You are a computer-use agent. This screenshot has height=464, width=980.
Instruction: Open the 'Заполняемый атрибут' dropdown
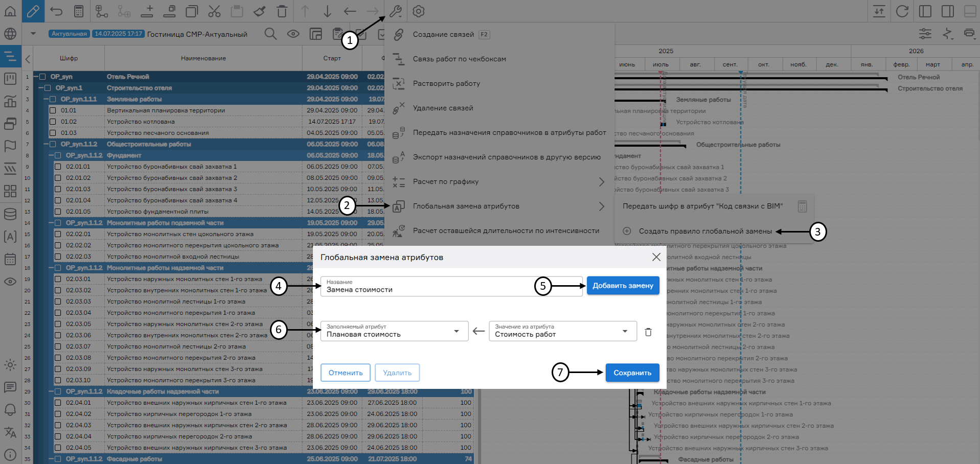pos(394,331)
